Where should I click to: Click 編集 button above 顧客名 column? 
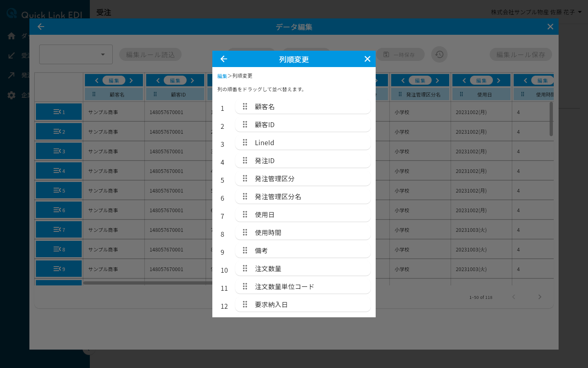pyautogui.click(x=114, y=81)
